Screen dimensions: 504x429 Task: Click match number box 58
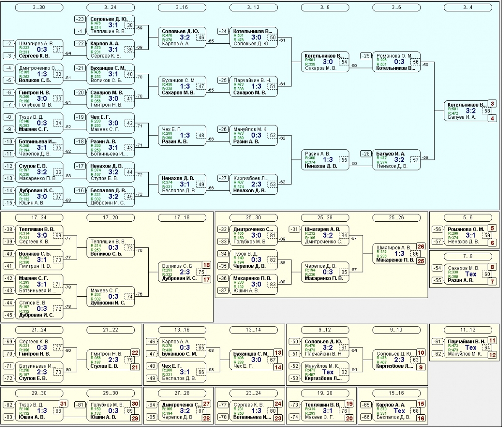(487, 111)
